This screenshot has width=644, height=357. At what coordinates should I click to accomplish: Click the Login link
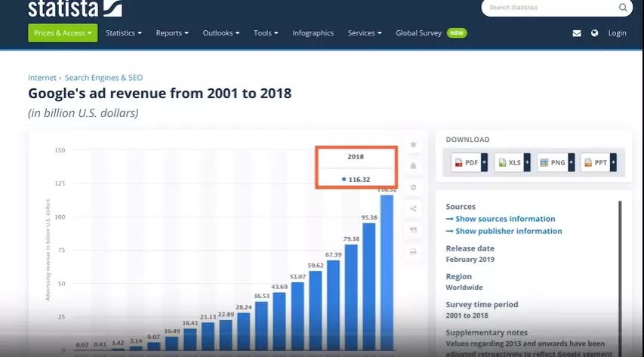(617, 33)
